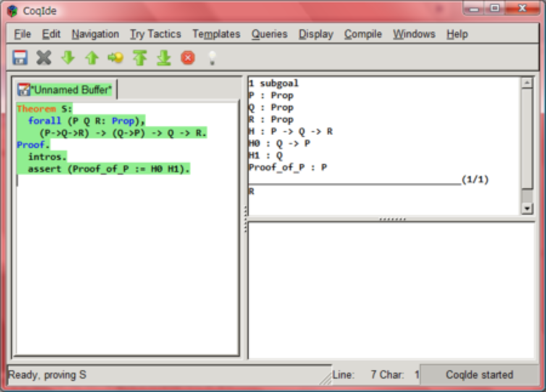
Task: Open the Try Tactics menu
Action: pyautogui.click(x=155, y=34)
